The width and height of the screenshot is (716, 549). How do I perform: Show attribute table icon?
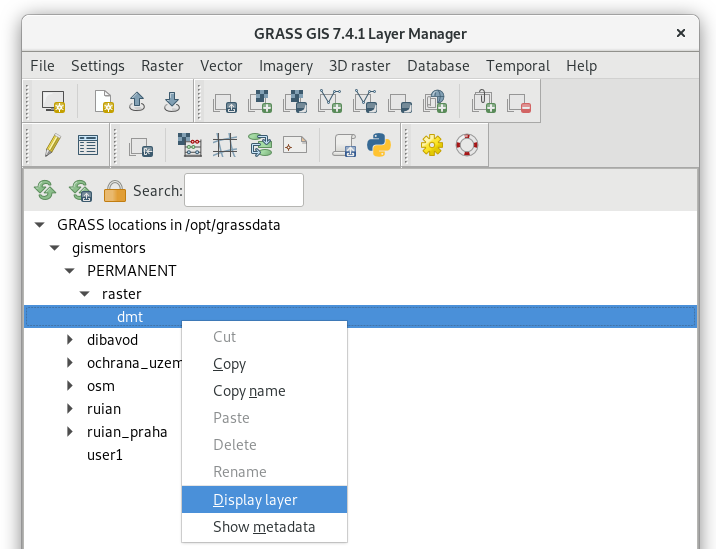pyautogui.click(x=88, y=145)
